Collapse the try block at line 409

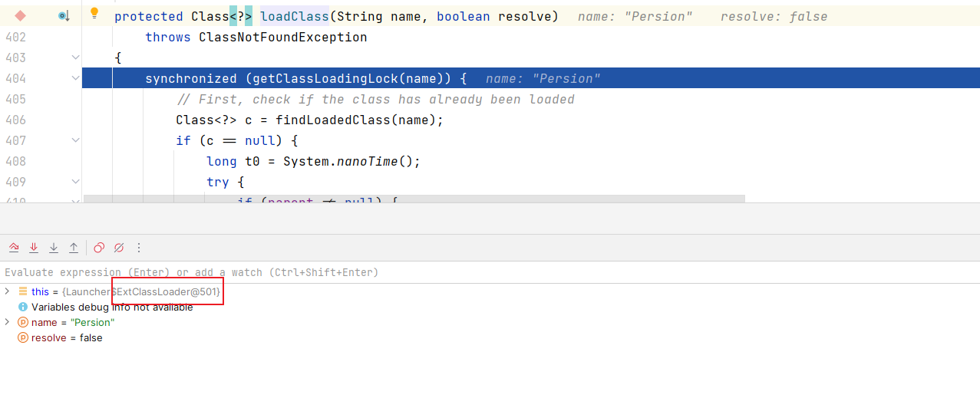75,182
